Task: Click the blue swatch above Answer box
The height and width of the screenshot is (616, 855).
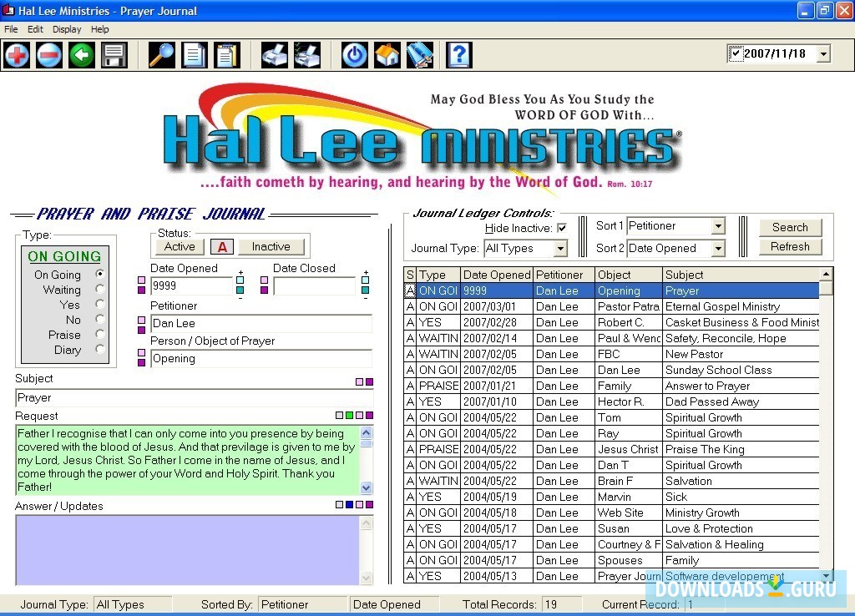Action: 350,505
